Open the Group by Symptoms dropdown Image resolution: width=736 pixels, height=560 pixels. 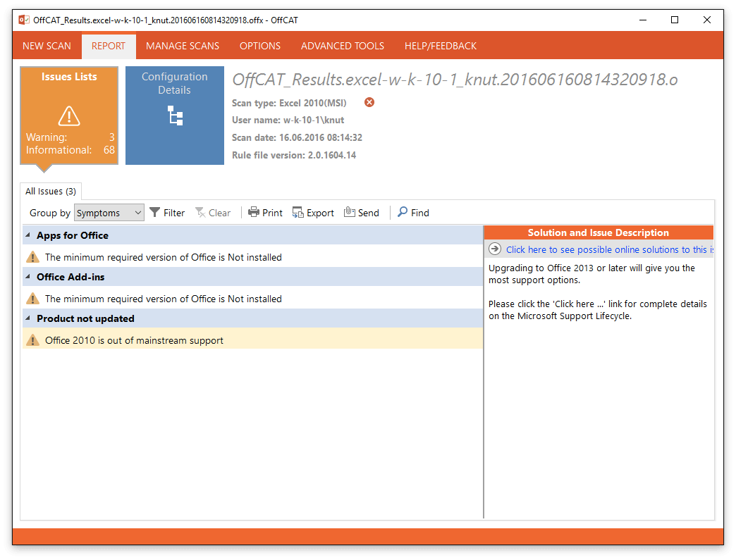pyautogui.click(x=109, y=213)
